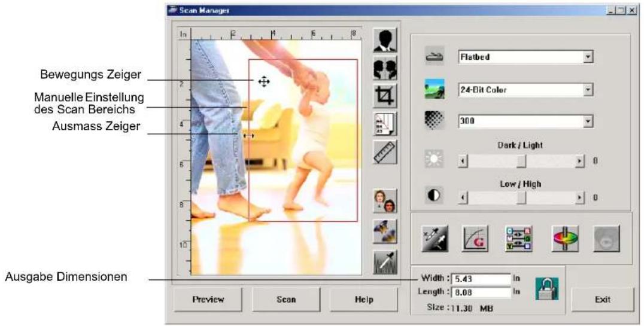Click the flatbed scanner source icon
Image resolution: width=644 pixels, height=326 pixels.
[435, 57]
